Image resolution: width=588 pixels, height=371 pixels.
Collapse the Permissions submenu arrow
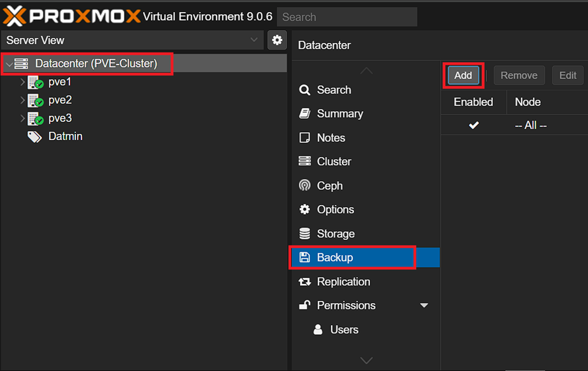tap(424, 306)
